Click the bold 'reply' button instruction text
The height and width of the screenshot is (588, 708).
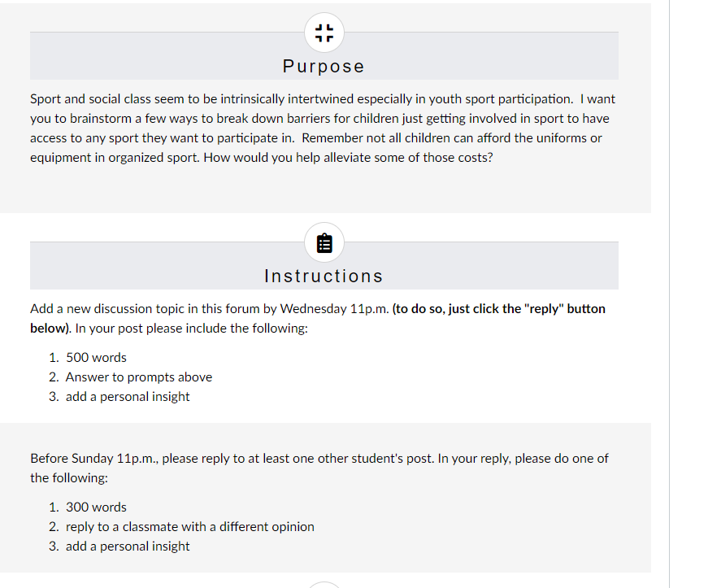(318, 318)
